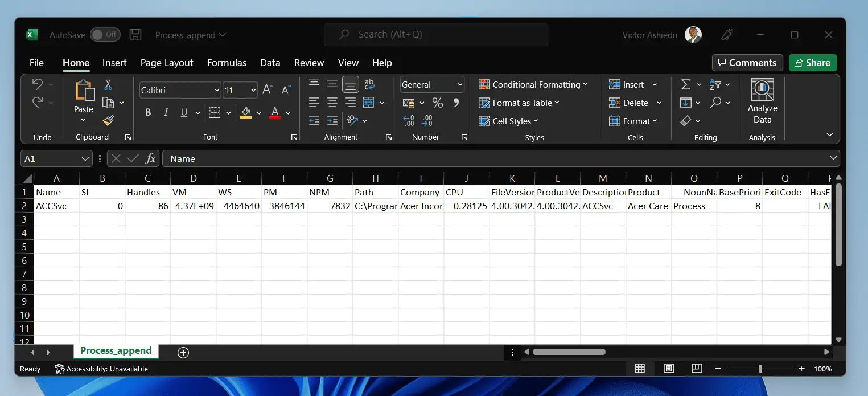Add a new sheet
This screenshot has width=868, height=396.
pos(183,353)
